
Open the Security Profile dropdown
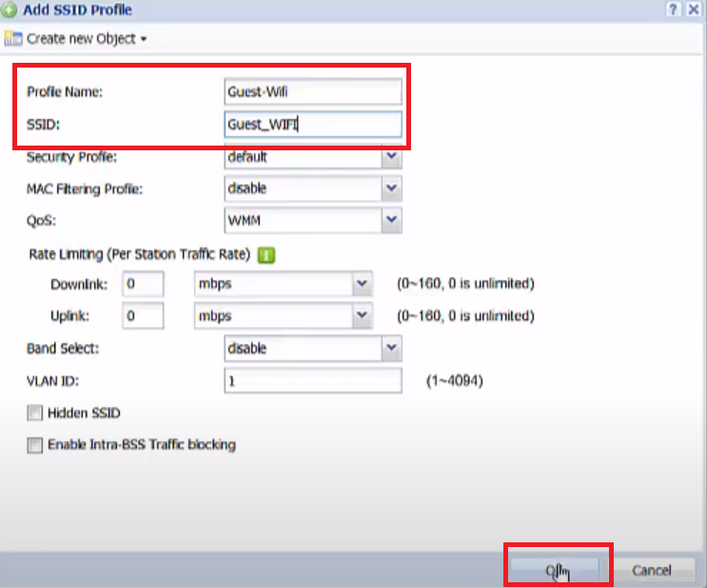(x=391, y=157)
